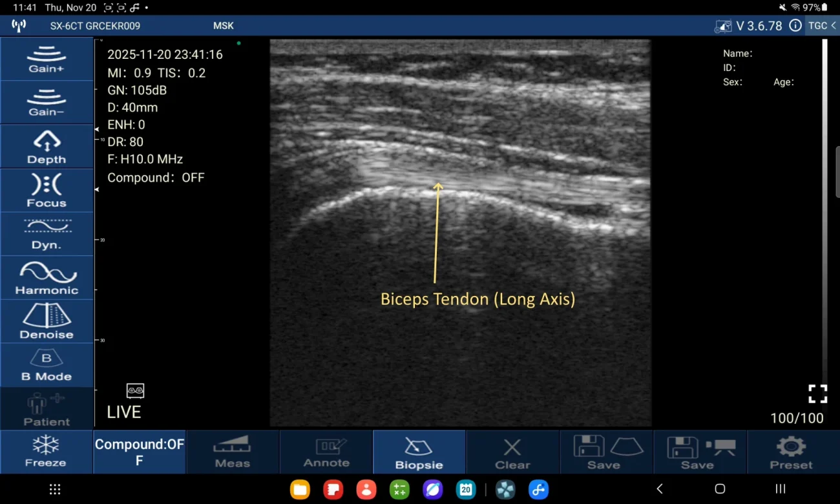Toggle the Compound:OFF button in bottom toolbar
Screen dimensions: 840x504
(140, 452)
